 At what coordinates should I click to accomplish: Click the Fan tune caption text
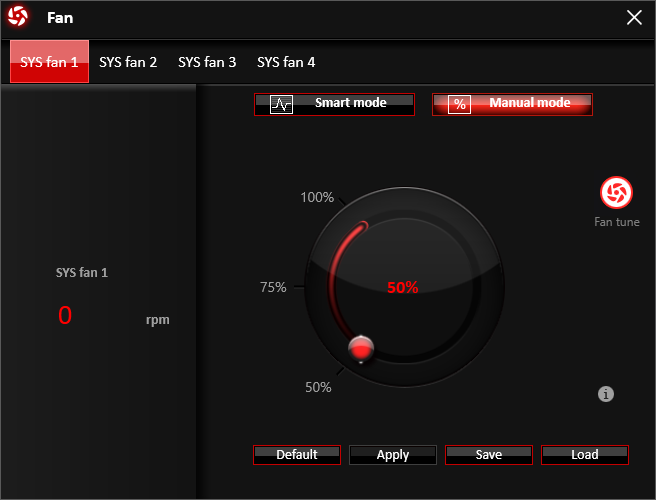tap(617, 222)
